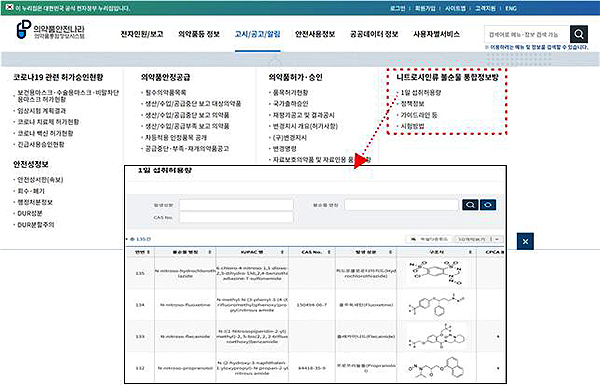
Task: Click the 의약품안전나라 logo icon
Action: [23, 29]
